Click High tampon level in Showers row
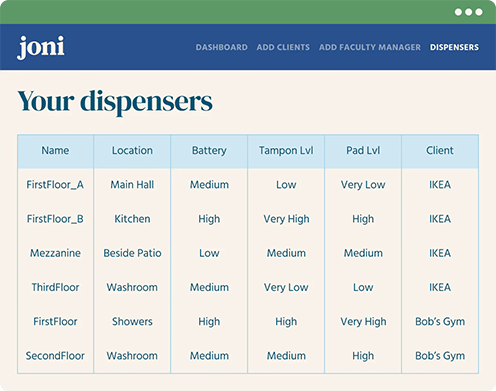 (286, 322)
